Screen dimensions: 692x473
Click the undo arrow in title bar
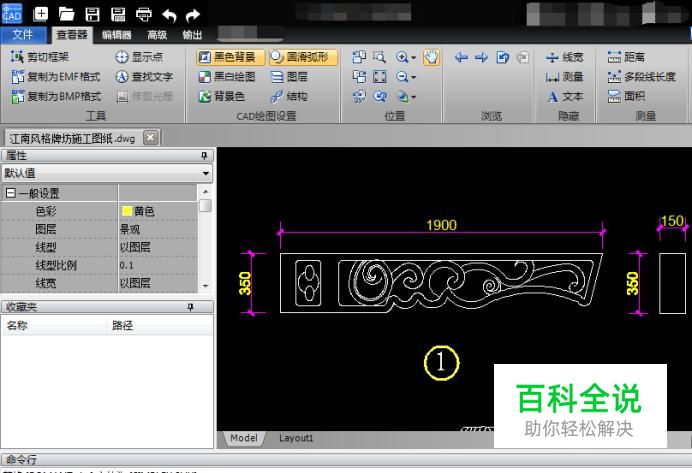tap(169, 14)
